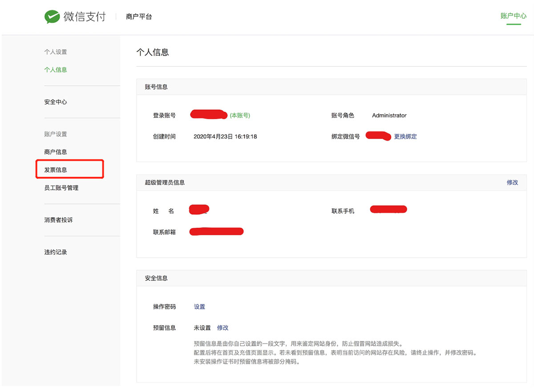View 违约记录 in the sidebar
Viewport: 534px width, 392px height.
(56, 252)
